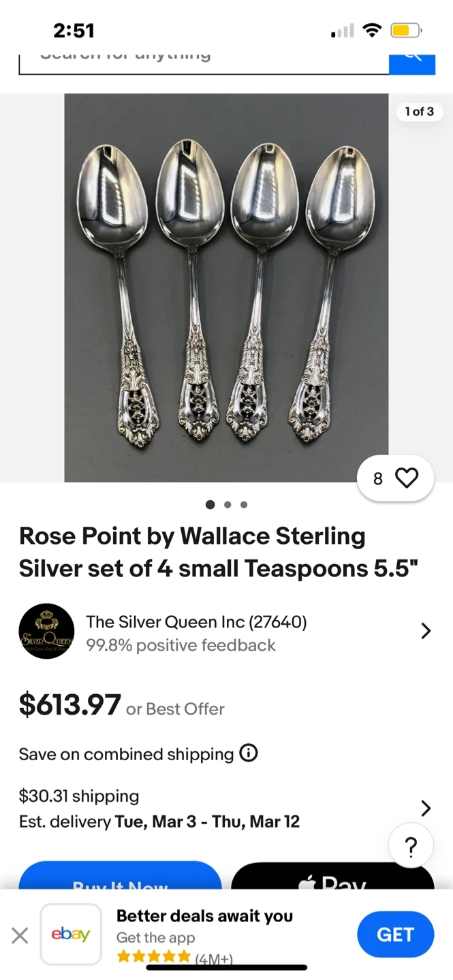Tap the Buy It Now button
Viewport: 453px width, 980px height.
[x=120, y=878]
